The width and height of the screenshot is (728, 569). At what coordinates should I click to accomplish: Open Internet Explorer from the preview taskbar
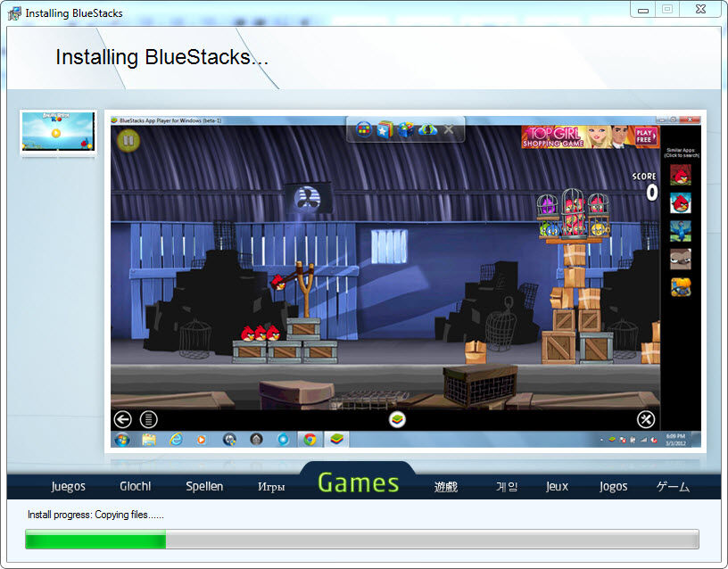pos(176,439)
